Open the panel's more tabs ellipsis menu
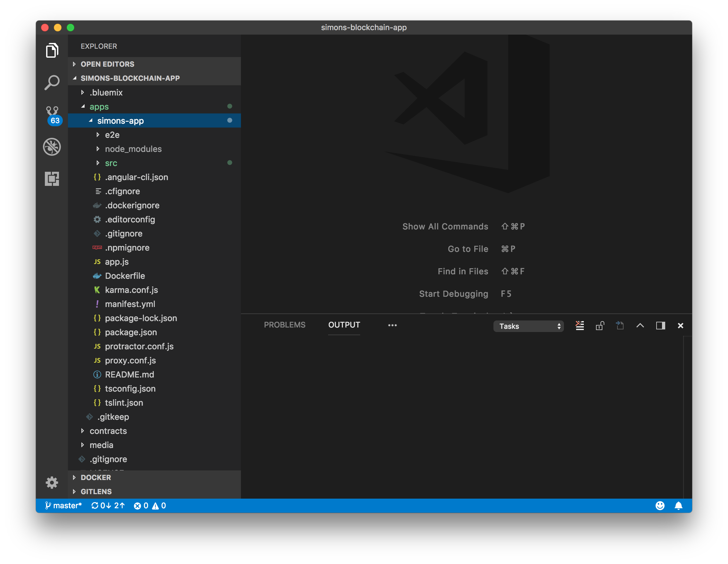The width and height of the screenshot is (728, 564). pos(392,325)
